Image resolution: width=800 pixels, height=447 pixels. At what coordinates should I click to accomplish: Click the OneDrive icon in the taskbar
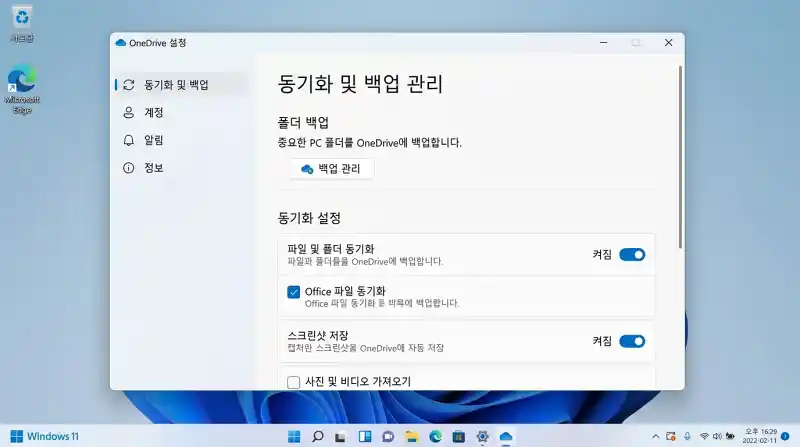pyautogui.click(x=506, y=436)
